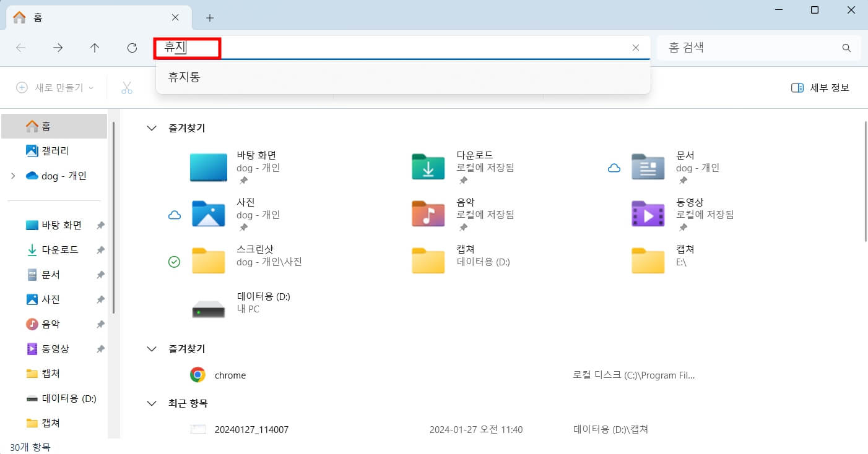The image size is (868, 454).
Task: Click the green sync checkmark on 스크린샷
Action: coord(175,261)
